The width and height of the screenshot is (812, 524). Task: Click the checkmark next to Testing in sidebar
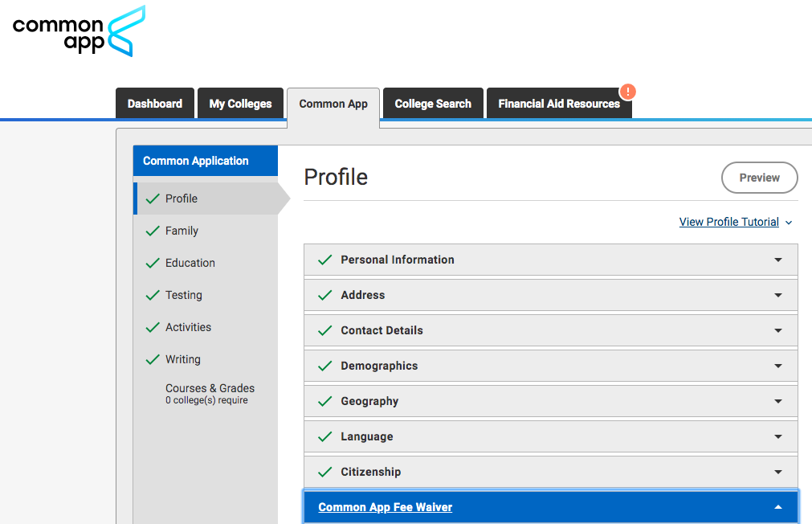153,295
